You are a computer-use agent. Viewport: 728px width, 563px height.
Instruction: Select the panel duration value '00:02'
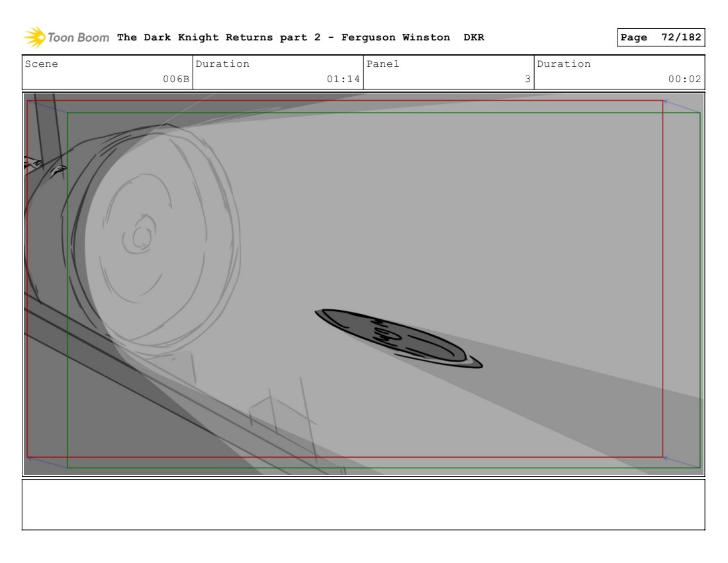tap(684, 79)
